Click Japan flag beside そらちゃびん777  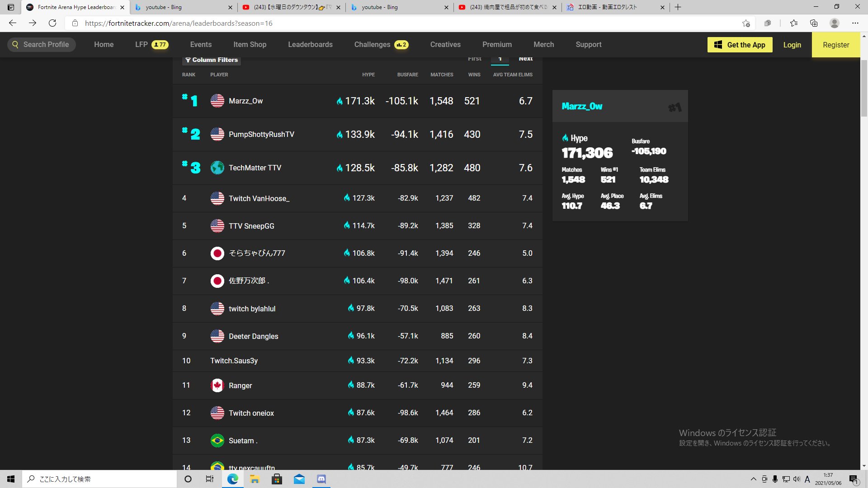coord(217,253)
